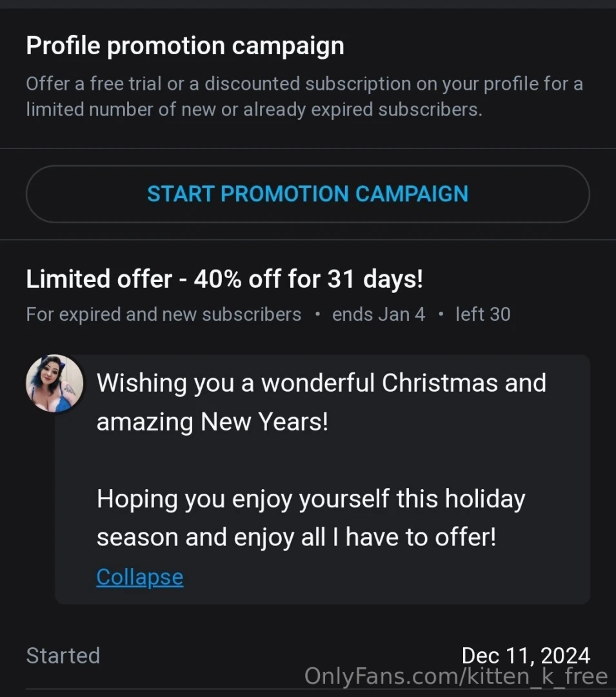Click the Profile promotion campaign title
Viewport: 616px width, 697px height.
point(184,45)
